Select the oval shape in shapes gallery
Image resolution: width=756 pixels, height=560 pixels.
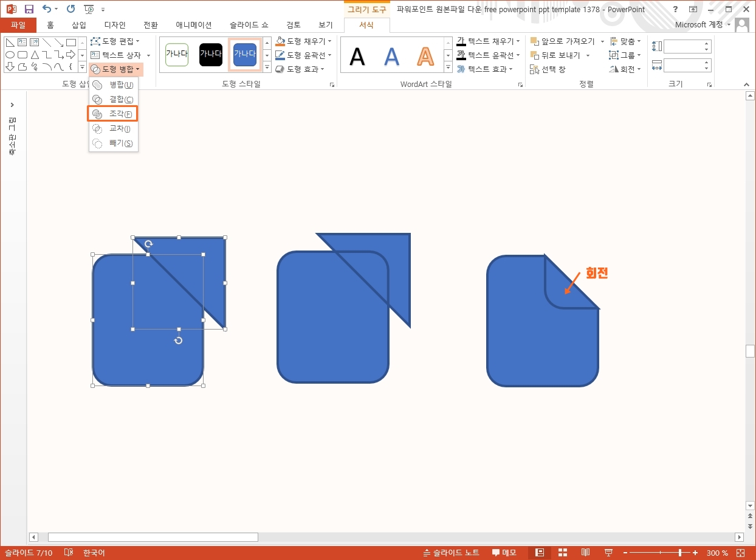[x=10, y=55]
